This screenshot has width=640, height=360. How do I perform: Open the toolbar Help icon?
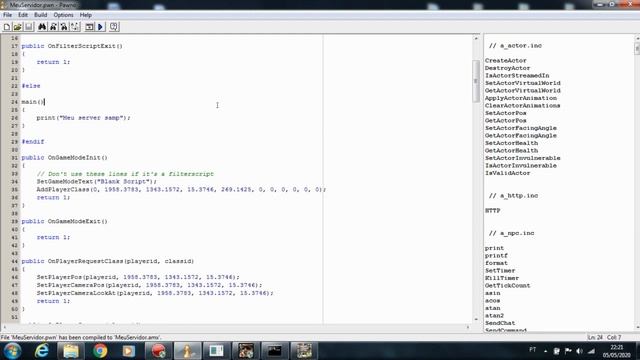click(114, 27)
